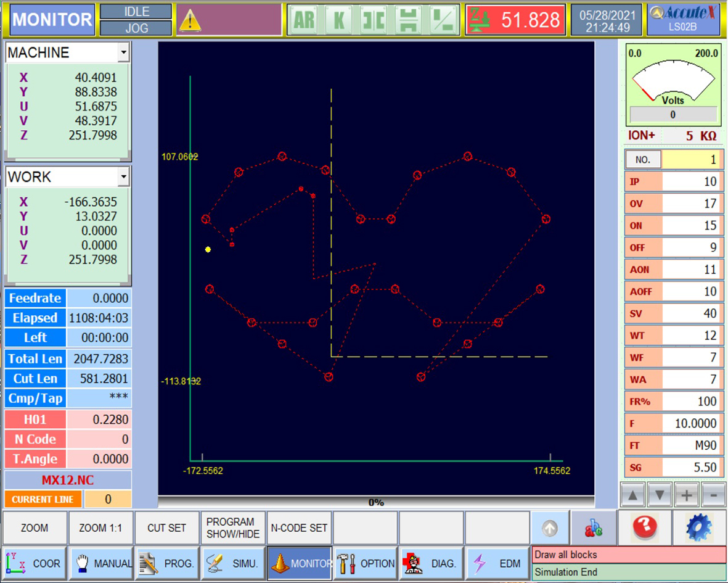Open settings with the blue gear icon
Viewport: 728px width, 583px height.
click(x=698, y=528)
